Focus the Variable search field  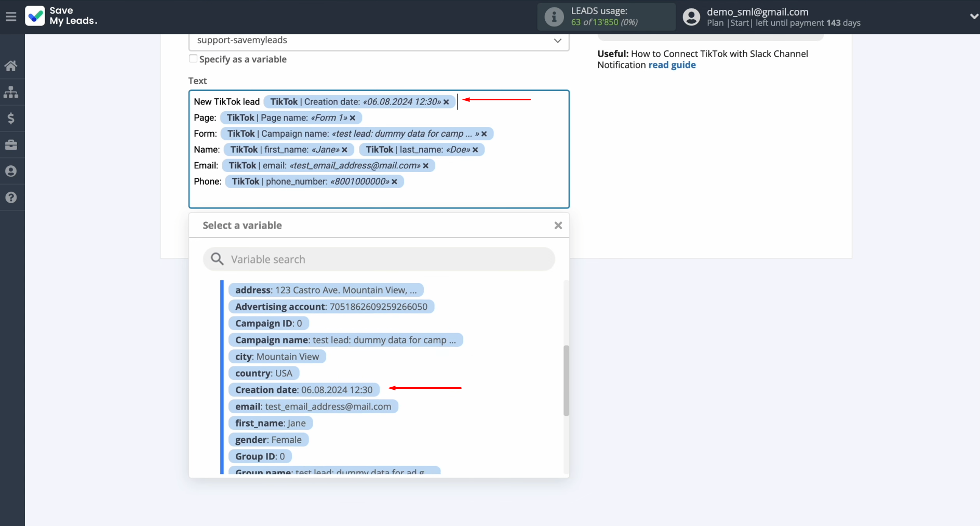pyautogui.click(x=379, y=259)
